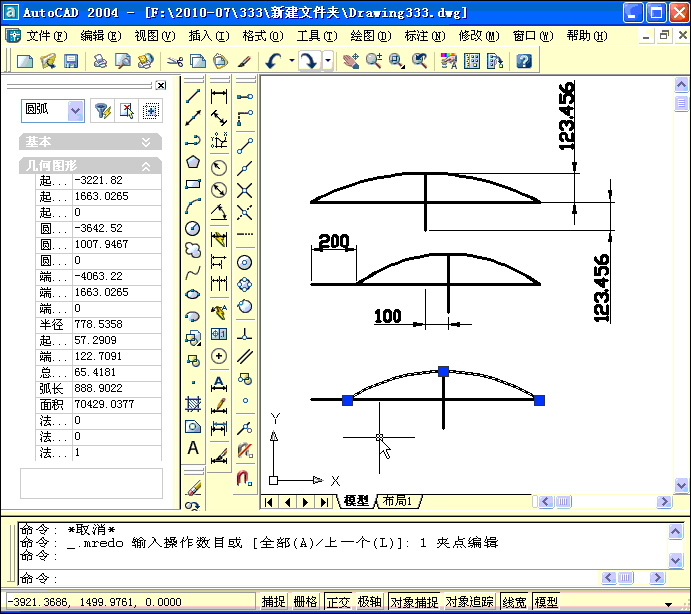Open the 标注(N) menu
The height and width of the screenshot is (614, 691).
click(425, 36)
